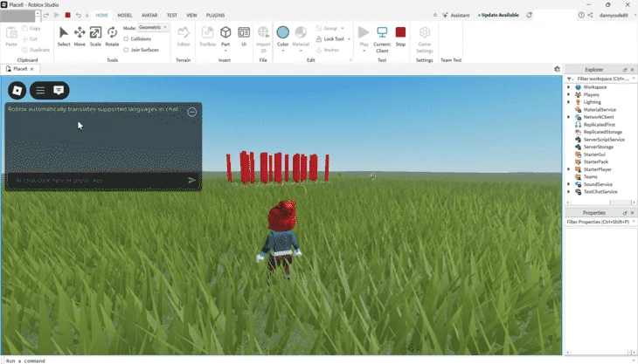Undock the Properties panel
Image resolution: width=638 pixels, height=364 pixels.
(625, 213)
